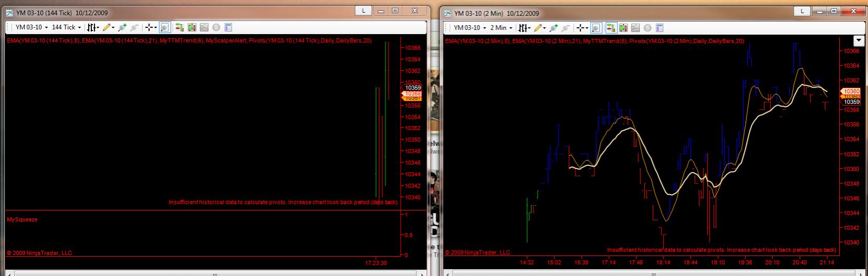
Task: Open the 144 Tick interval dropdown
Action: pos(66,27)
